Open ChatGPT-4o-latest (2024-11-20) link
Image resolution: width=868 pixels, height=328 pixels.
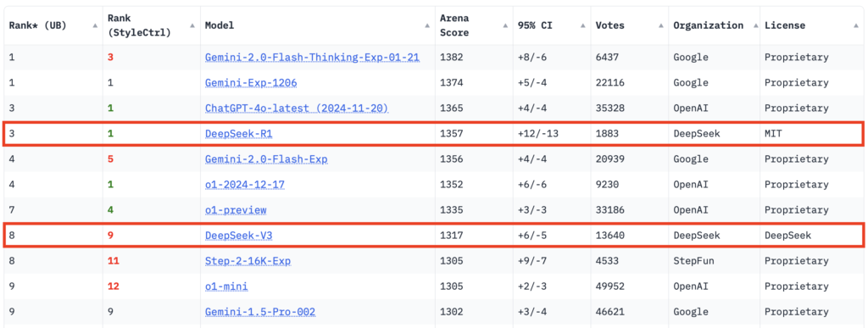click(x=297, y=108)
